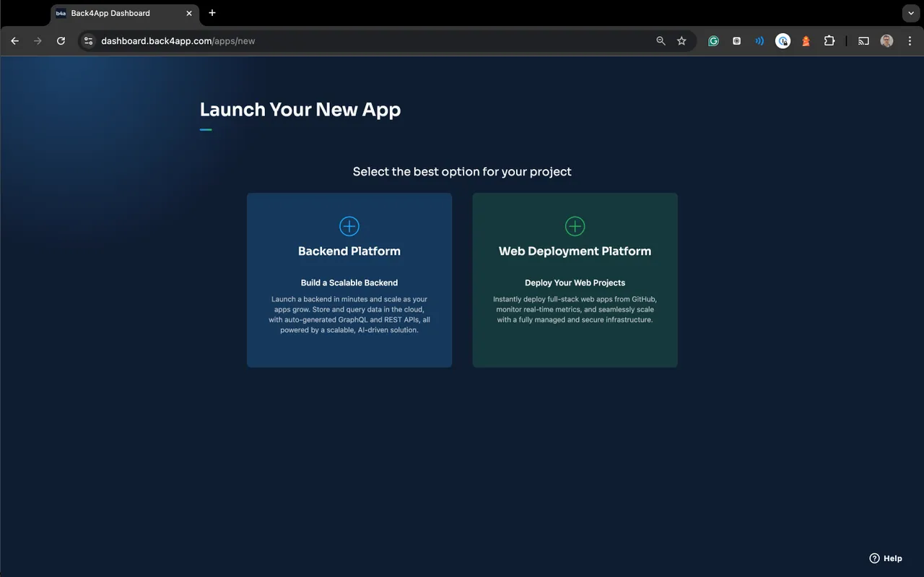Image resolution: width=924 pixels, height=577 pixels.
Task: Open the Chrome three-dot menu
Action: click(910, 41)
